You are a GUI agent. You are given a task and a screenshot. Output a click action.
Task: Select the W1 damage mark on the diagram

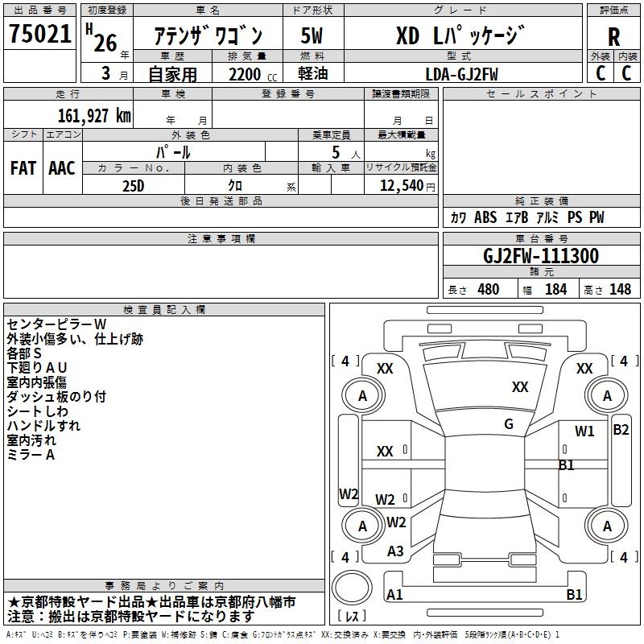[x=584, y=431]
